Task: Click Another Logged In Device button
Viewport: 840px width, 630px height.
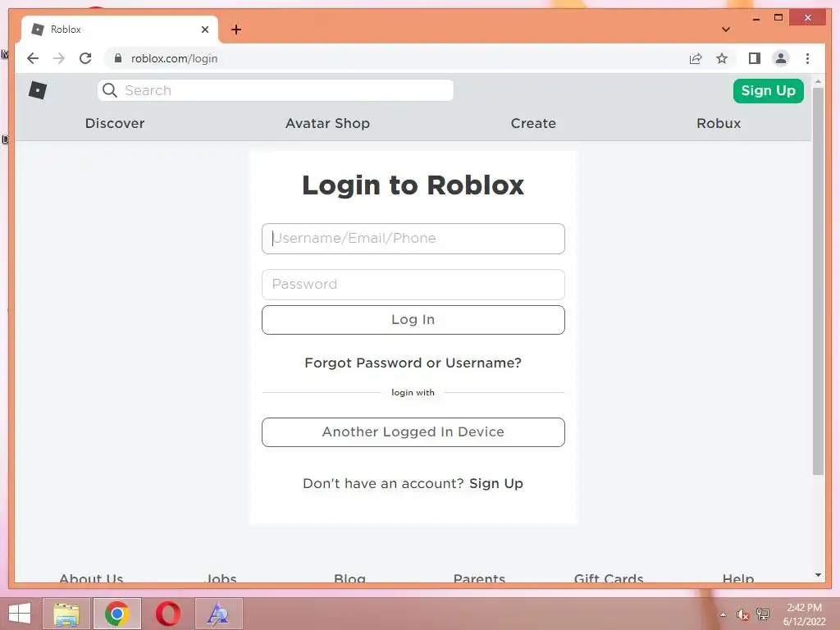Action: [x=413, y=432]
